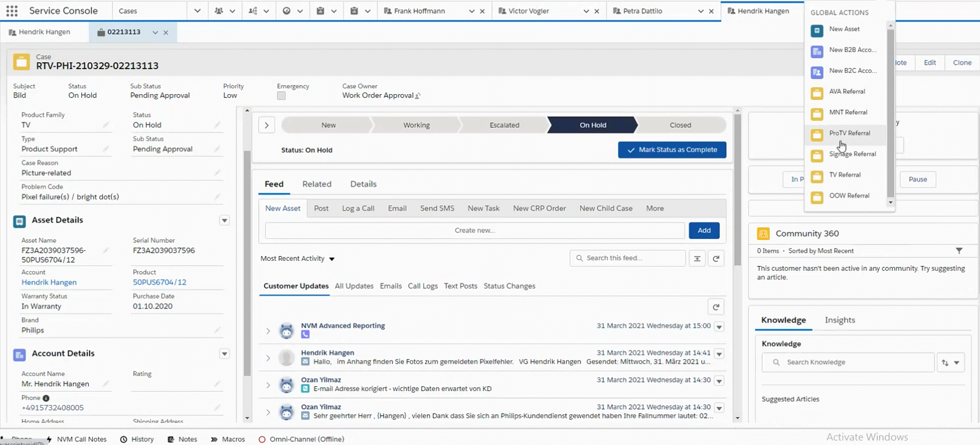Click pencil icon beside Case Reason Picture-related
The width and height of the screenshot is (980, 445).
pos(217,173)
